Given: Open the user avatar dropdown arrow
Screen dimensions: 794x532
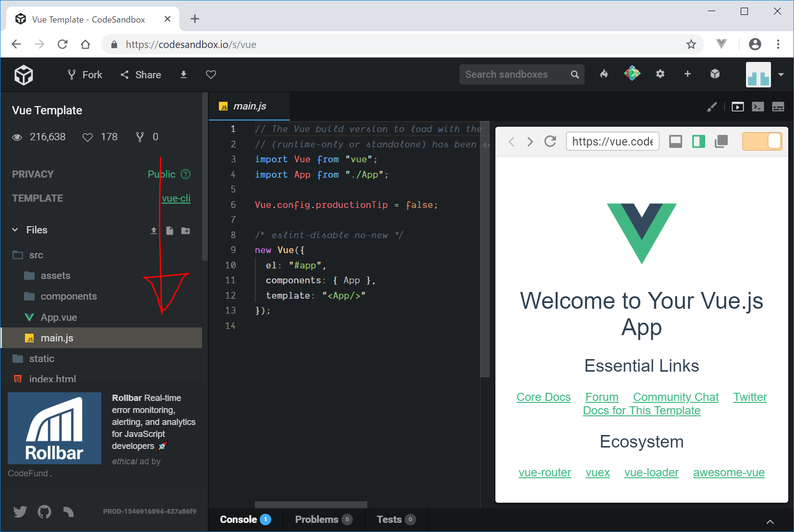Looking at the screenshot, I should 781,74.
